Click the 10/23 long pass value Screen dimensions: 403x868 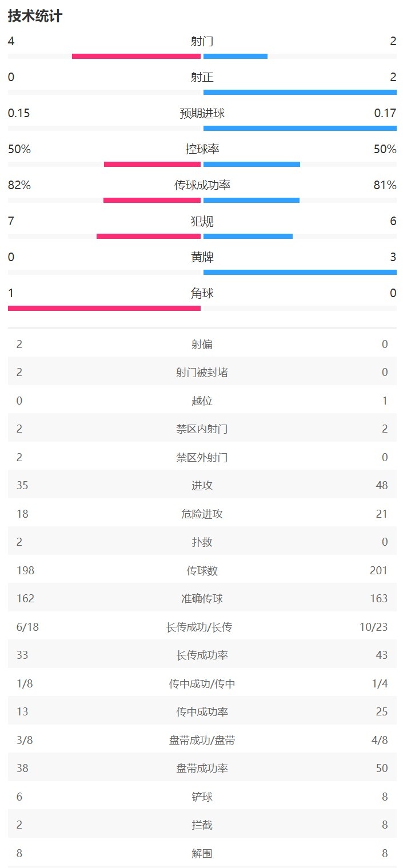pyautogui.click(x=374, y=627)
